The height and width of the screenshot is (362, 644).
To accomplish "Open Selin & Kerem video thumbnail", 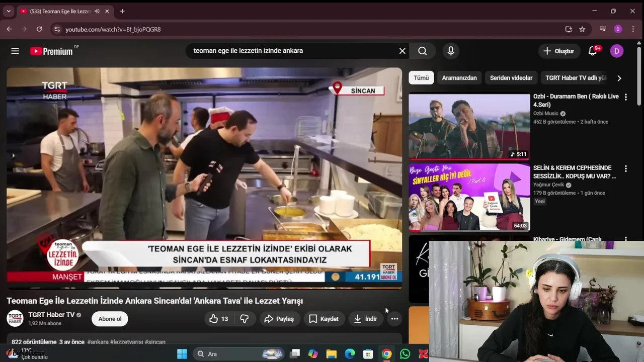I will [x=469, y=197].
